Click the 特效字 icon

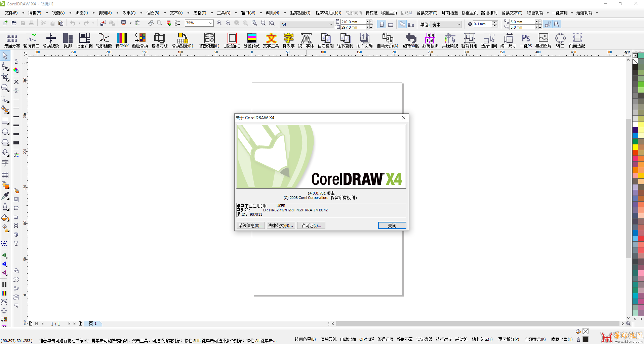(288, 40)
